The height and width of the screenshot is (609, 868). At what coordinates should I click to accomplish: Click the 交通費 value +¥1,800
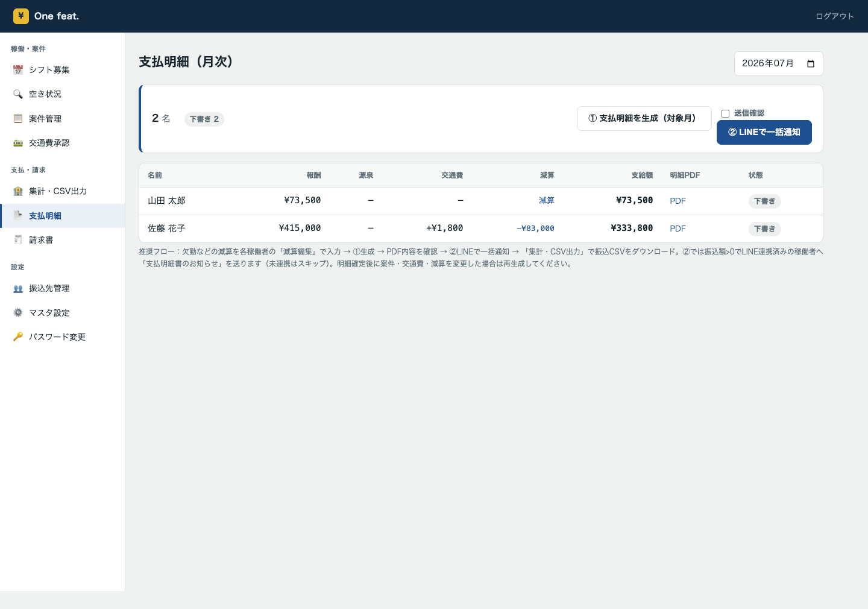click(444, 228)
